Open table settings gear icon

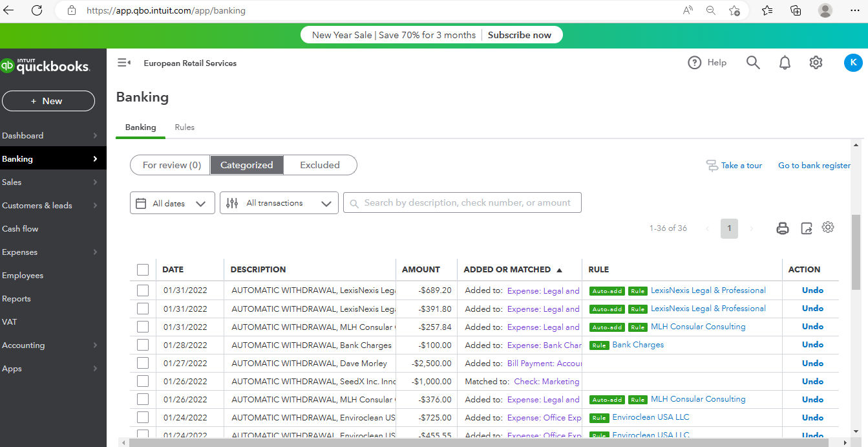pos(828,227)
